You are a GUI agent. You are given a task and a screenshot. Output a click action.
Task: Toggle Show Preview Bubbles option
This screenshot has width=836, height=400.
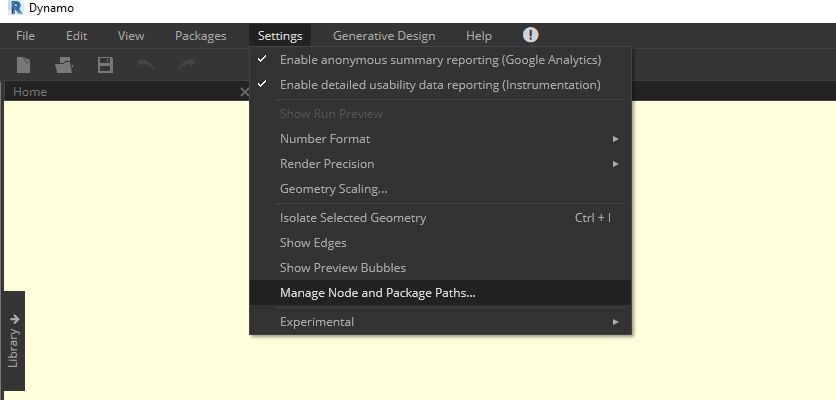click(x=342, y=268)
